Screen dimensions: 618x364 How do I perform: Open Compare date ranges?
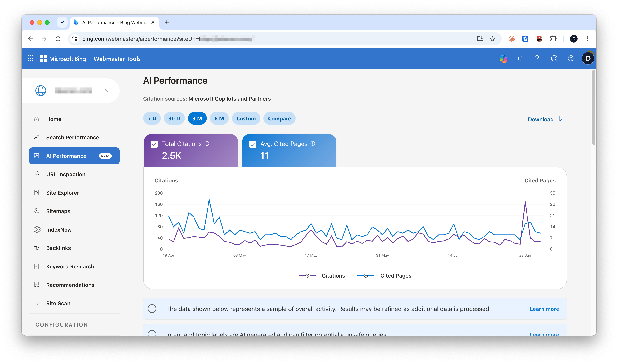pyautogui.click(x=279, y=118)
